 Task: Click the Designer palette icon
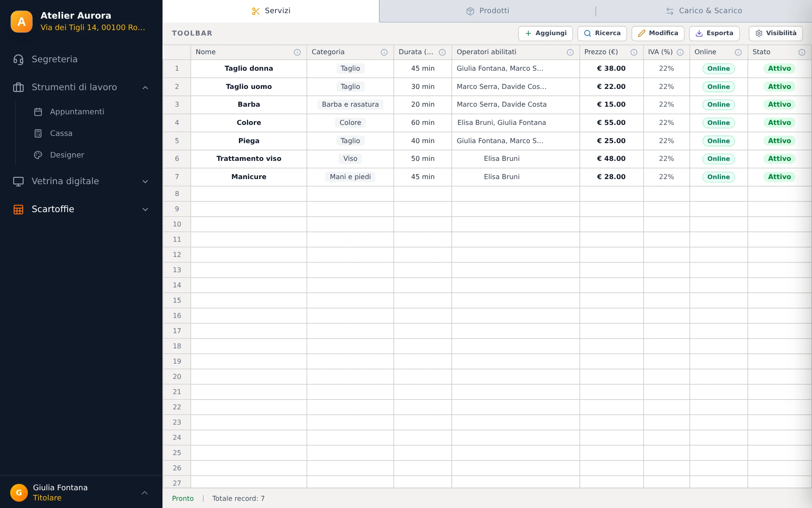coord(38,155)
